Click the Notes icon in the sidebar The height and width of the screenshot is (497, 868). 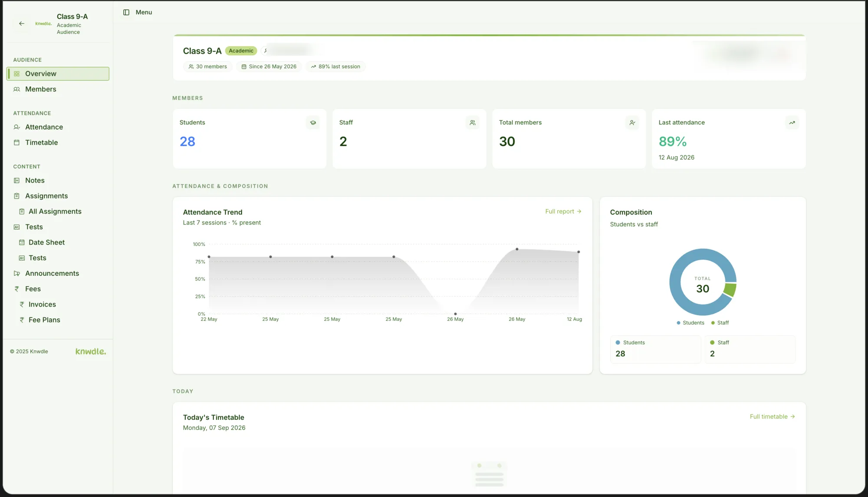pos(16,180)
